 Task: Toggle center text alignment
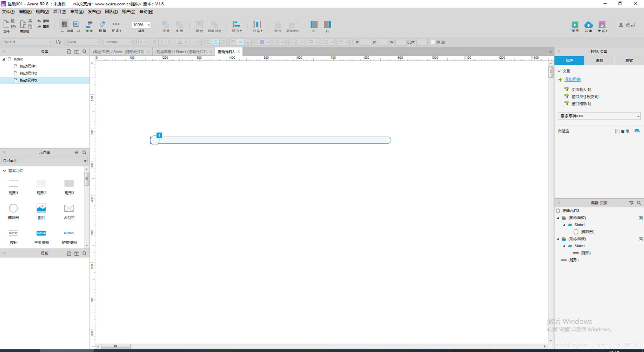click(216, 42)
